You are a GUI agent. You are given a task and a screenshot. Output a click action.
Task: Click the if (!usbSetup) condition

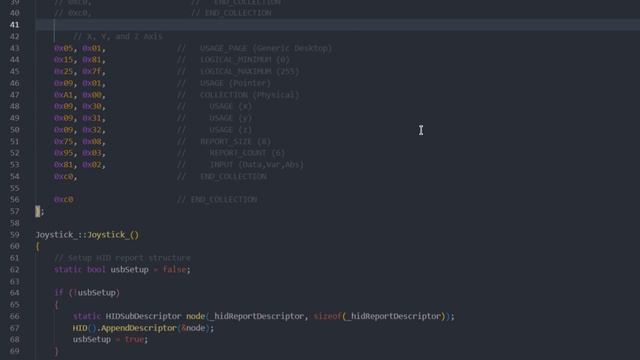pyautogui.click(x=87, y=293)
